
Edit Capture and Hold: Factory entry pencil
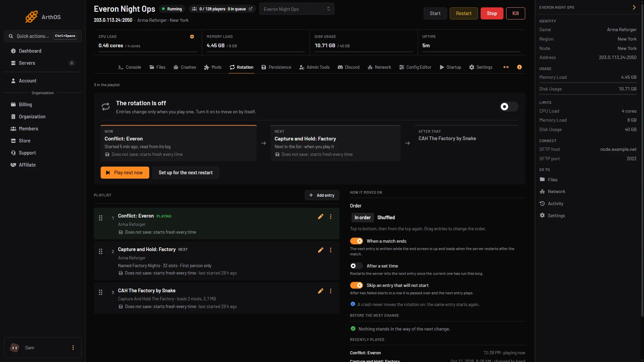(x=321, y=250)
